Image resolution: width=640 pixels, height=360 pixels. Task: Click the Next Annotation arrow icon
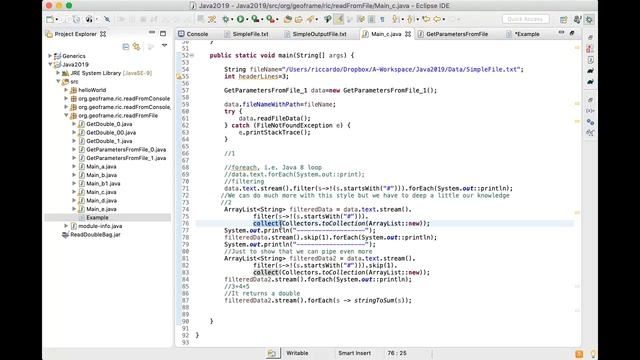[395, 19]
